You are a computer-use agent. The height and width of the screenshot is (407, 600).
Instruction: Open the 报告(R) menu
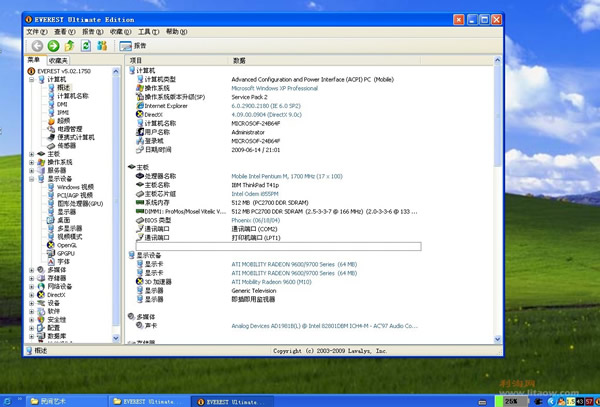tap(93, 32)
